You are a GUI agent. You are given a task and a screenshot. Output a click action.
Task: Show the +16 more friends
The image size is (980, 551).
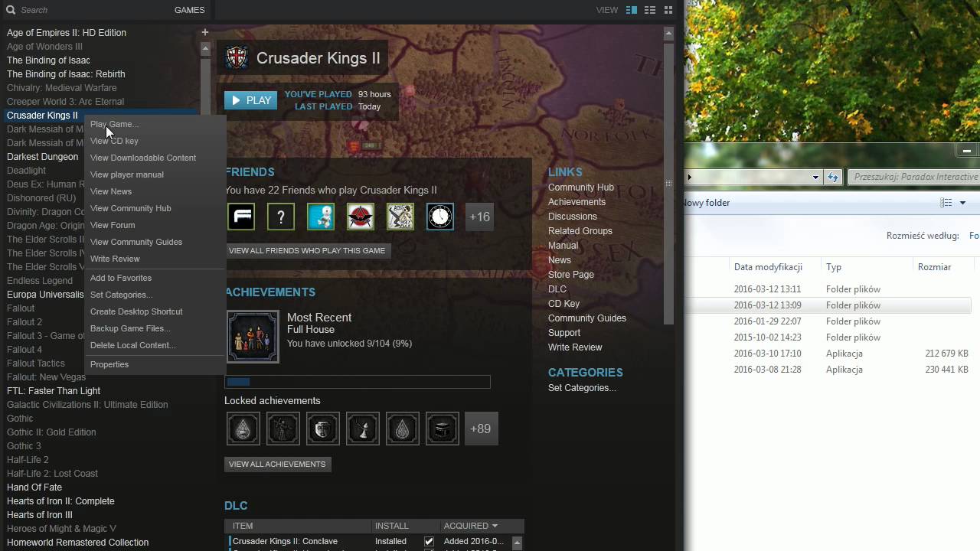pos(479,217)
